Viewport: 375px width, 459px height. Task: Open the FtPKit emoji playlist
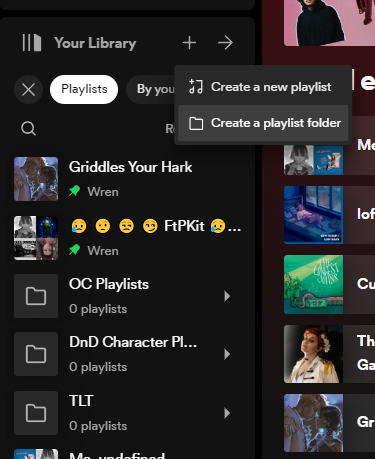[x=128, y=238]
